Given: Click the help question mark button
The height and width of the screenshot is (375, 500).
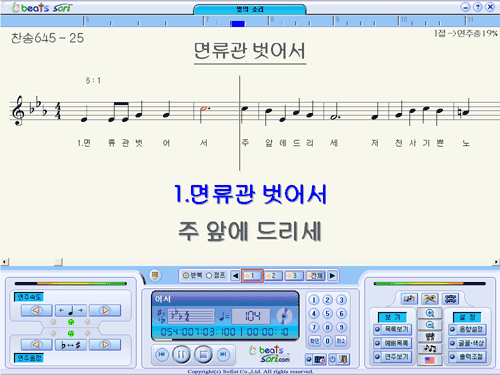Looking at the screenshot, I should pyautogui.click(x=478, y=7).
